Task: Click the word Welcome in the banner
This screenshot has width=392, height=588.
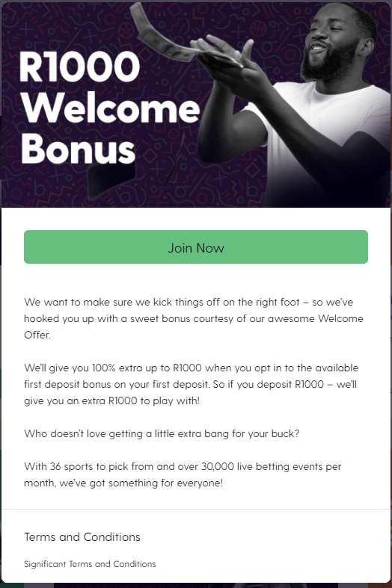Action: 111,108
